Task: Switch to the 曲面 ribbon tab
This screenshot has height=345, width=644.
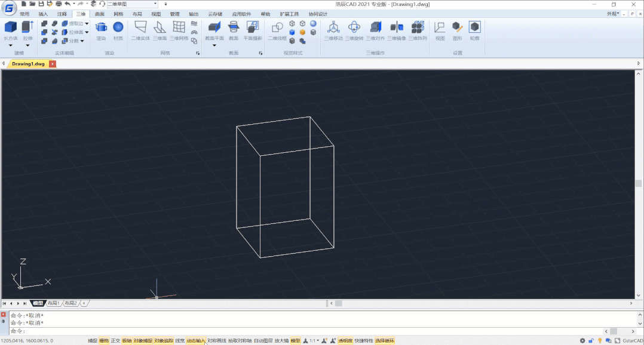Action: 99,14
